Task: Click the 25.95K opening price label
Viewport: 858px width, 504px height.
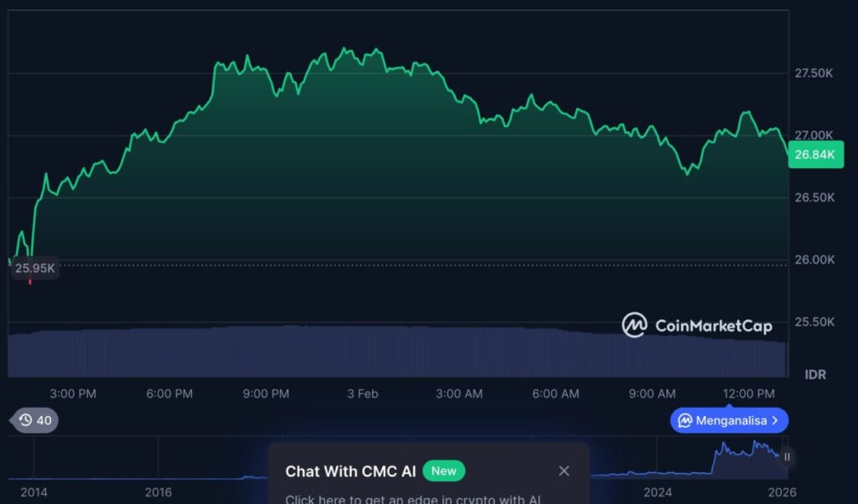Action: tap(35, 268)
